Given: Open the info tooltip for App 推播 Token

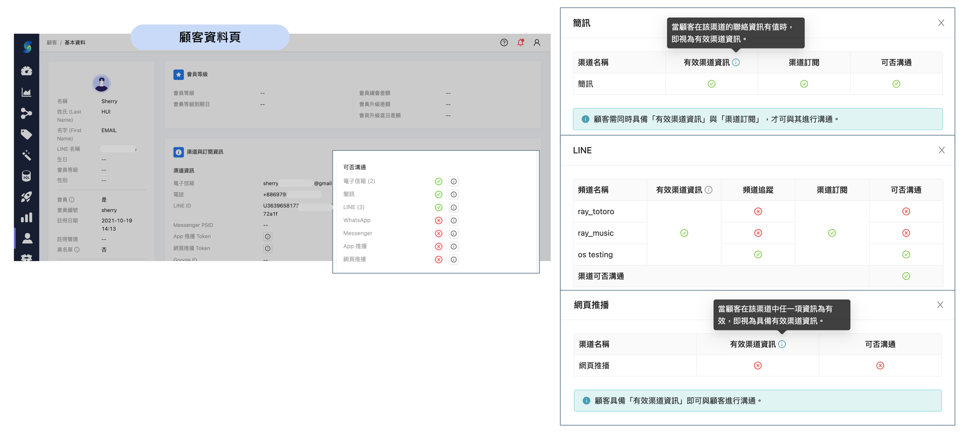Looking at the screenshot, I should 267,236.
